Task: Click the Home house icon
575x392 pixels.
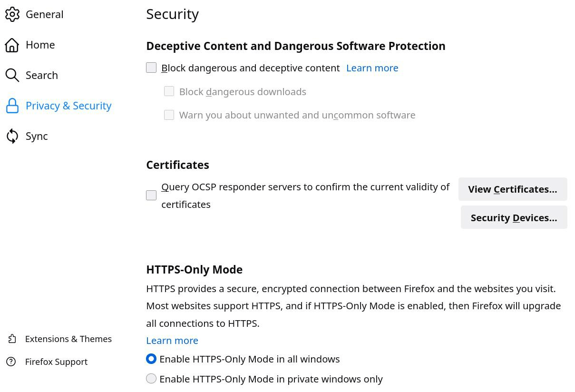Action: coord(12,45)
